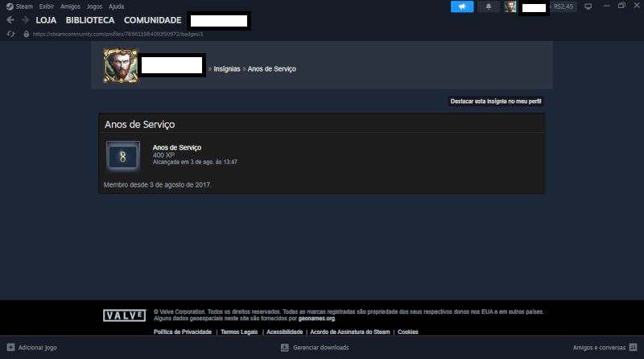Click 'Membro desde 3 de agosto de 2017'

(x=157, y=185)
